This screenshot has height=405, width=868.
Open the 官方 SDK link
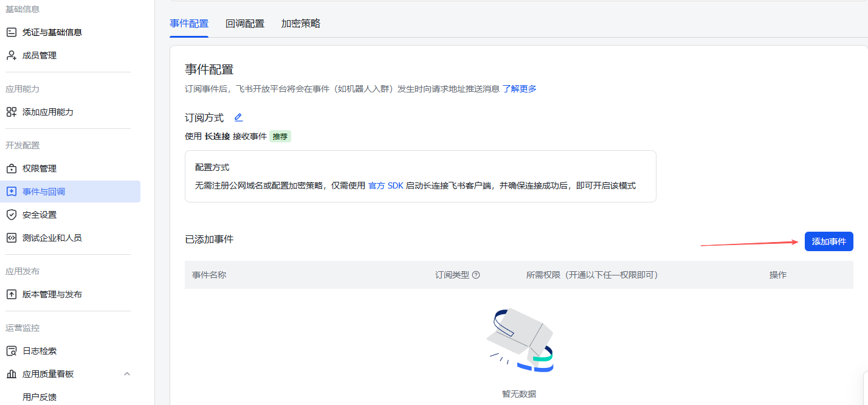pos(385,185)
